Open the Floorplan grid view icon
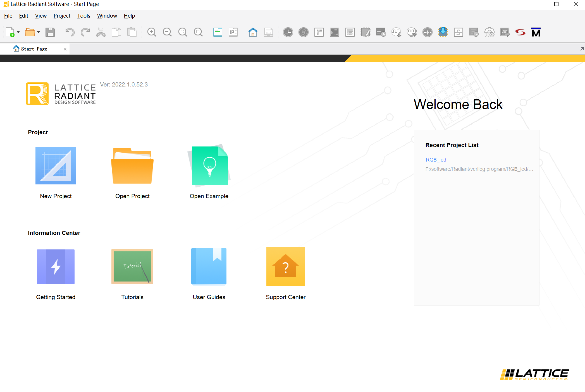Screen dimensions: 585x392 350,32
